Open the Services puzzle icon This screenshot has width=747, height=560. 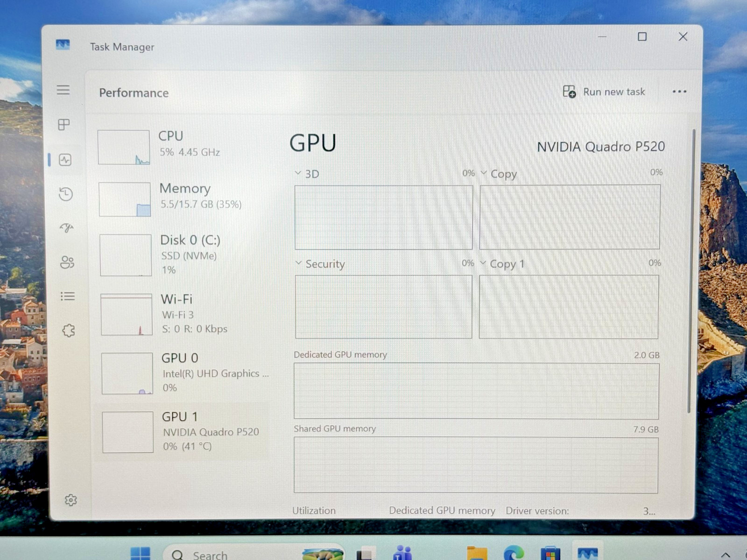point(69,330)
